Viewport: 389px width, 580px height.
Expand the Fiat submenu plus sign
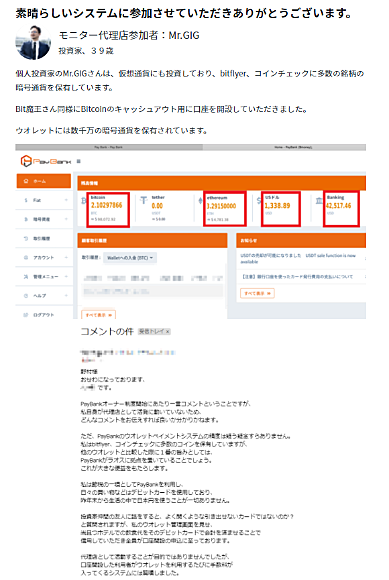click(x=66, y=200)
